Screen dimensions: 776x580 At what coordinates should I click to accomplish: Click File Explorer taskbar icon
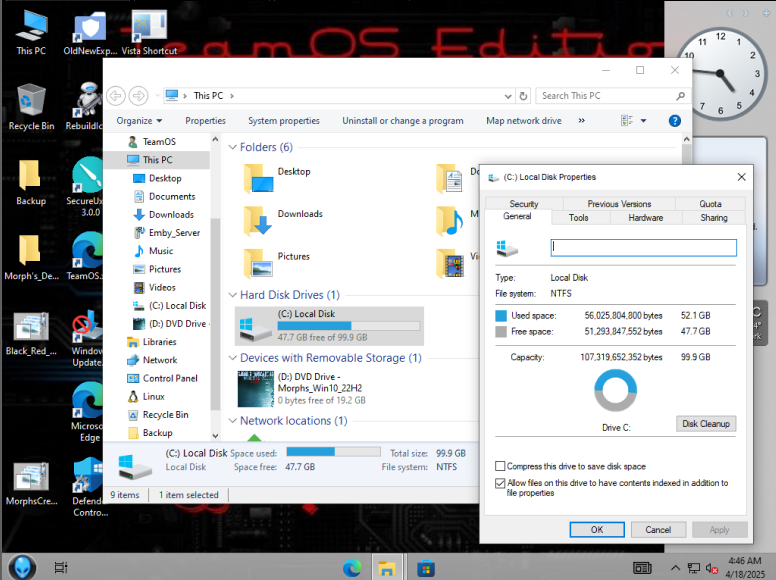387,568
